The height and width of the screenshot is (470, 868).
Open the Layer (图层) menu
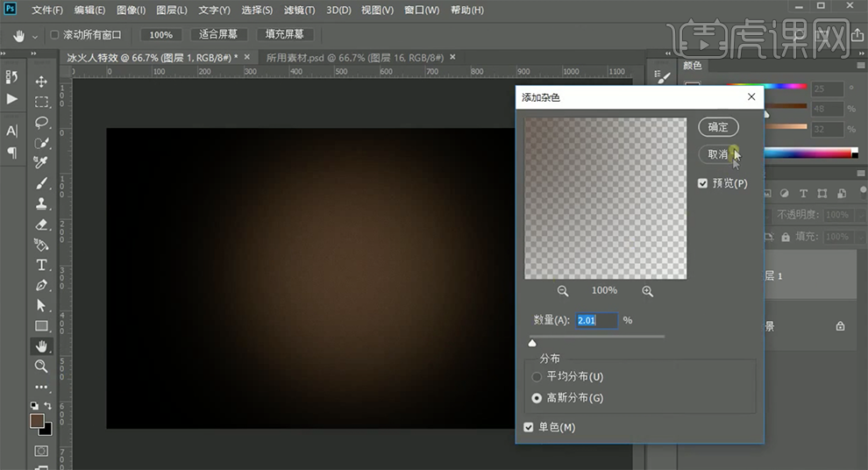pyautogui.click(x=172, y=11)
